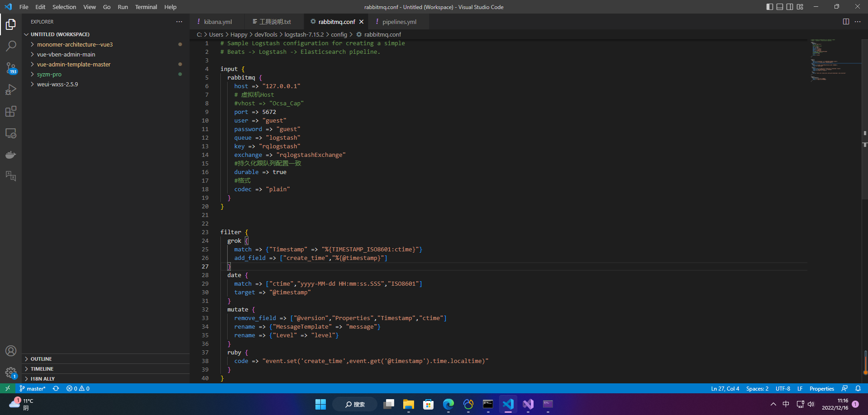Open the Run and Debug view

(x=11, y=90)
